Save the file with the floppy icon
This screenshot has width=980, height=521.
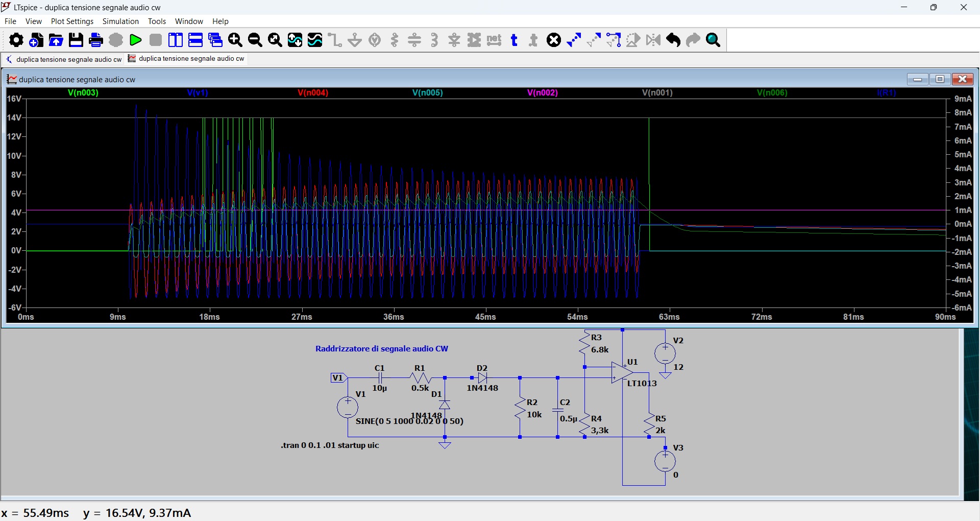(x=76, y=40)
